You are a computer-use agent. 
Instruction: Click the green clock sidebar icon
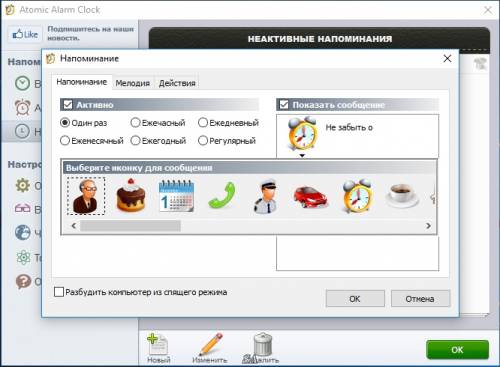point(23,83)
